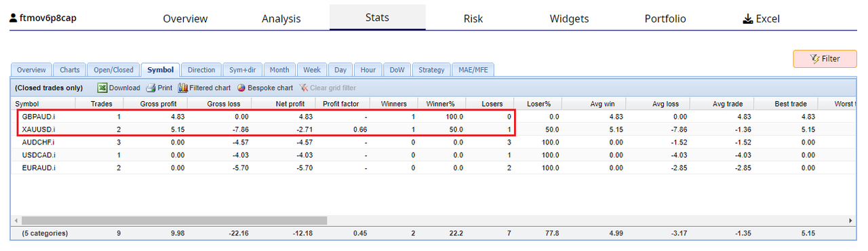Switch to the Month sub-tab

pos(279,70)
